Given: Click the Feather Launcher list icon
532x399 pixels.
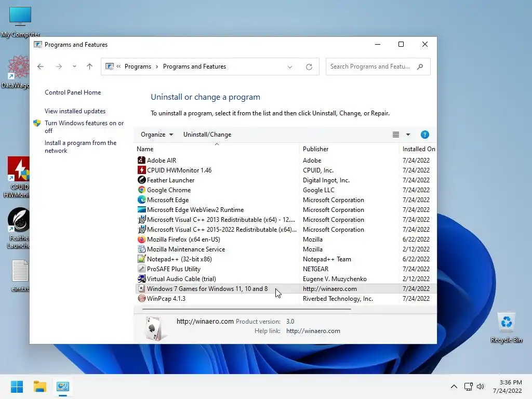Looking at the screenshot, I should pos(141,180).
